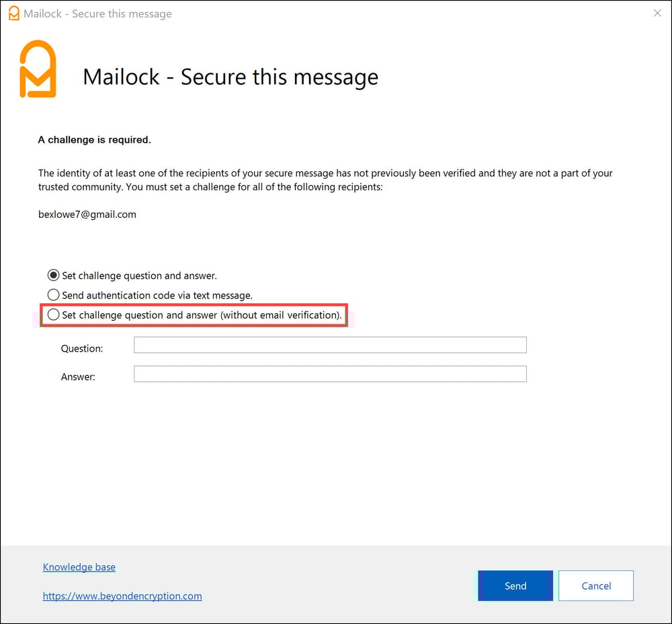Click the recipient address bexlowe7@gmail.com
This screenshot has width=672, height=624.
coord(87,214)
